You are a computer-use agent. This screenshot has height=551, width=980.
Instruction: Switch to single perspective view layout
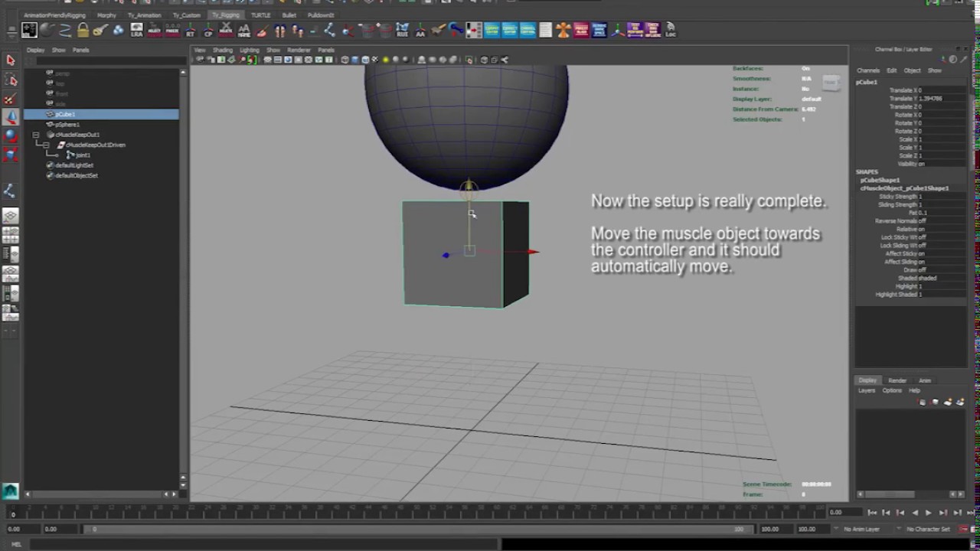[x=11, y=217]
